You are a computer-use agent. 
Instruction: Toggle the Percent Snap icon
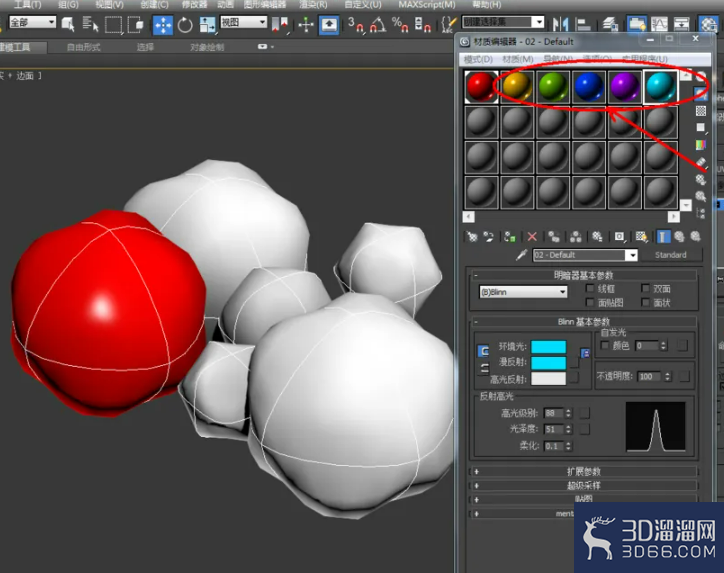pos(400,24)
